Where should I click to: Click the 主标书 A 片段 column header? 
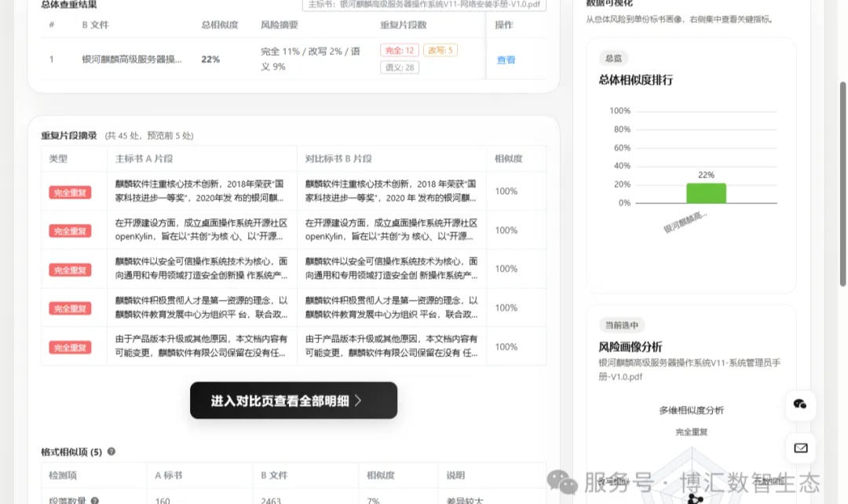[x=144, y=159]
